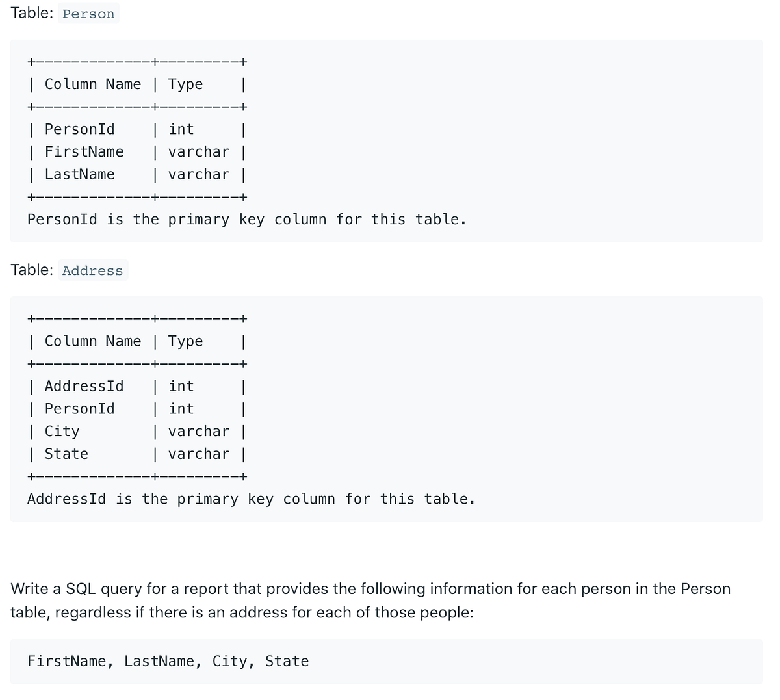
Task: Click City row in Address table
Action: [62, 432]
